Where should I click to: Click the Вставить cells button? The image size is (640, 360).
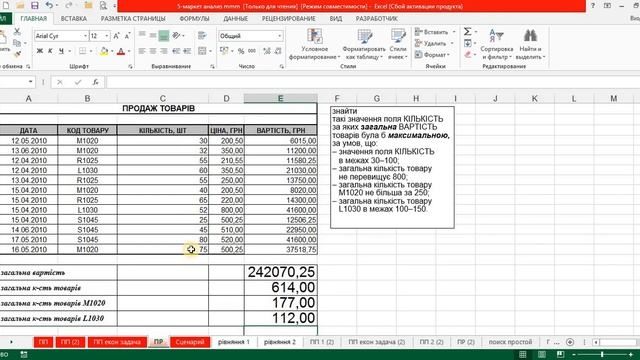point(434,32)
